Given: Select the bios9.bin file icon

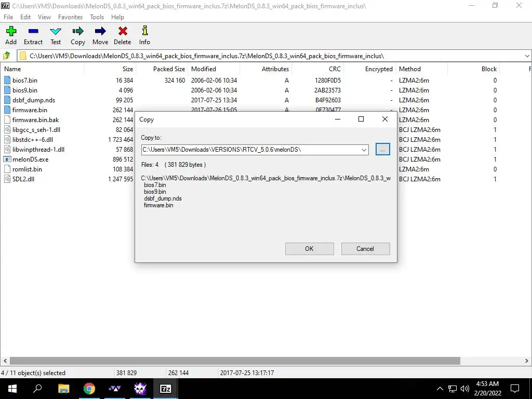Looking at the screenshot, I should tap(7, 90).
